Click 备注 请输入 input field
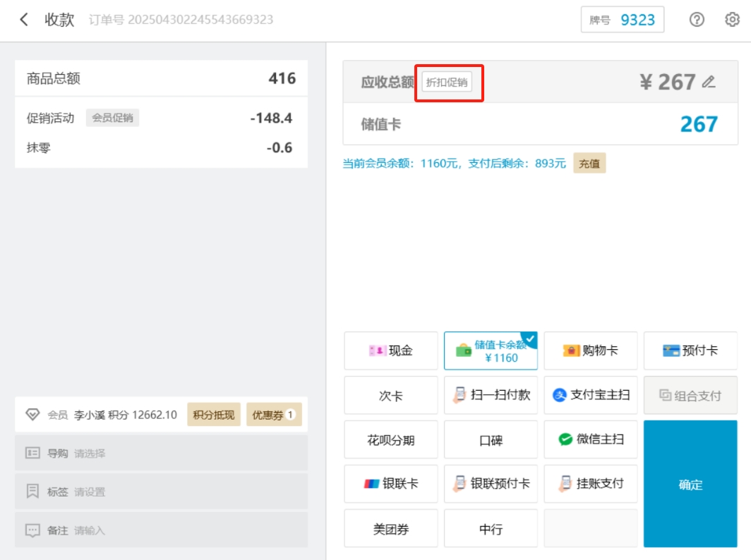Screen dimensions: 751x560 [162, 530]
